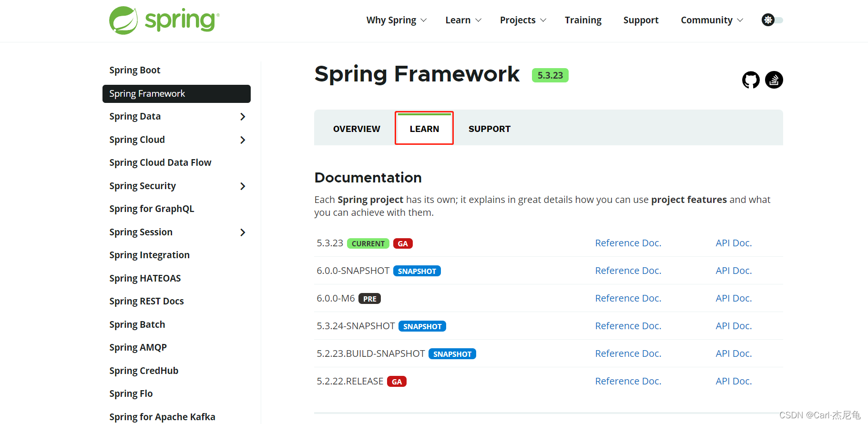This screenshot has width=868, height=424.
Task: Open API Doc. for 6.0.0-SNAPSHOT
Action: click(734, 271)
